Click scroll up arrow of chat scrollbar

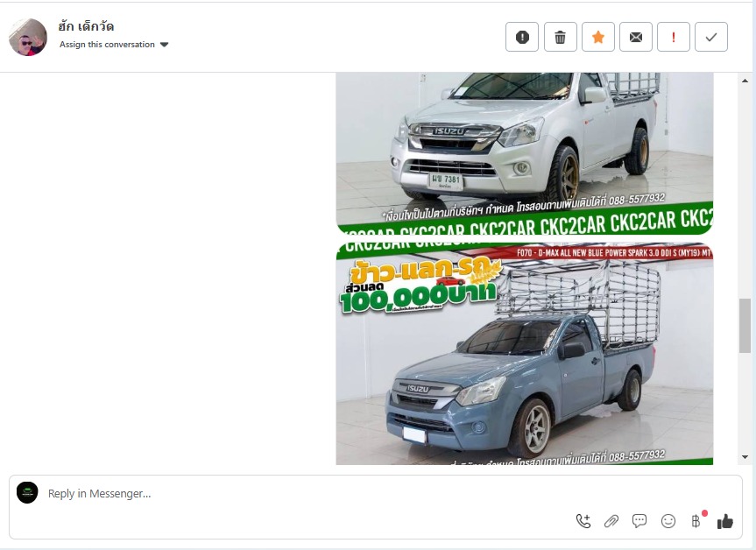click(x=745, y=81)
